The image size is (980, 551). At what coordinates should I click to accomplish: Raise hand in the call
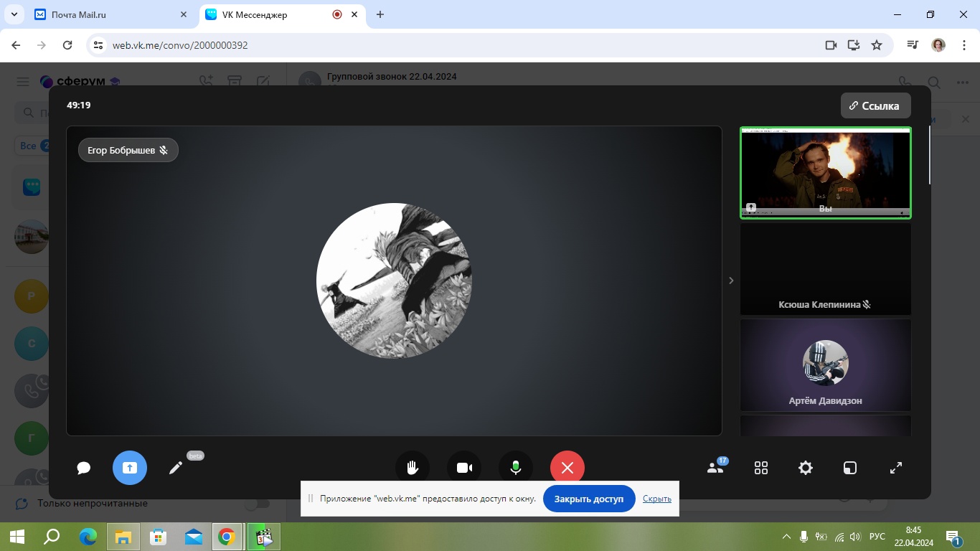[x=413, y=468]
